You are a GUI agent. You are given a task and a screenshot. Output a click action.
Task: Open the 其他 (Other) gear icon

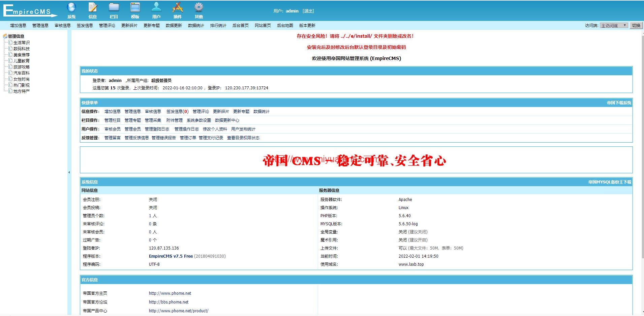pyautogui.click(x=199, y=7)
